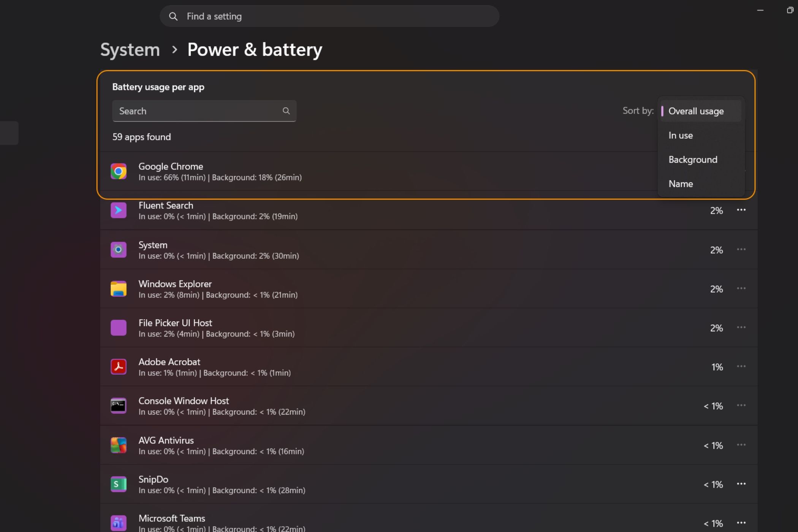
Task: Click Adobe Acrobat's 1% usage value
Action: tap(717, 367)
